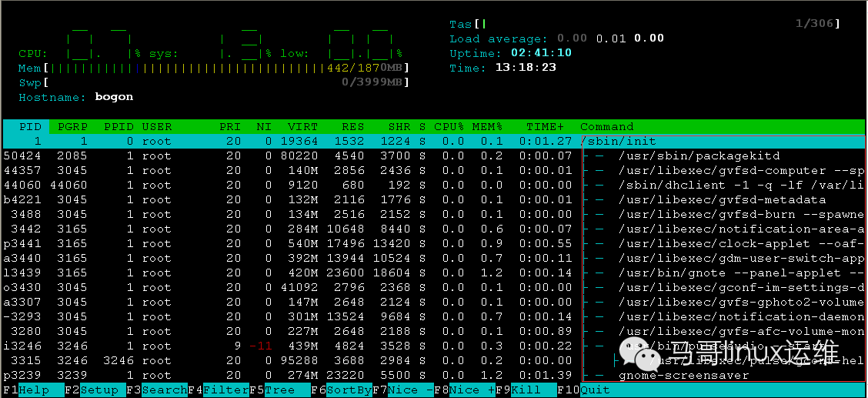Toggle Tree view in the function bar
Image resolution: width=868 pixels, height=398 pixels.
tap(287, 390)
